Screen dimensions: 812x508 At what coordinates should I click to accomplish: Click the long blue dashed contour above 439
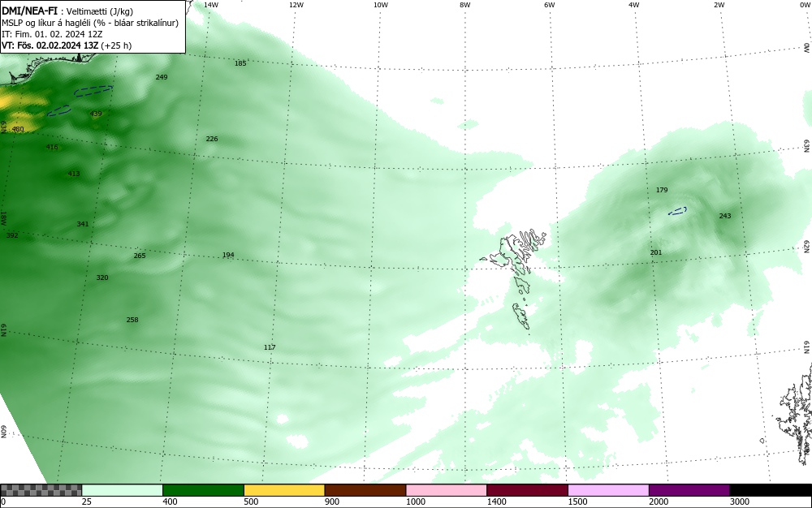point(93,91)
